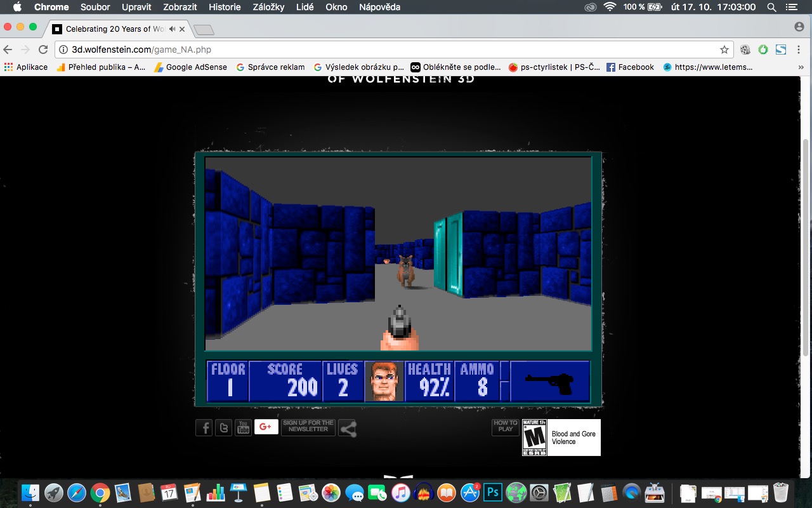The width and height of the screenshot is (812, 508).
Task: Click the blue S extension icon
Action: pos(781,50)
